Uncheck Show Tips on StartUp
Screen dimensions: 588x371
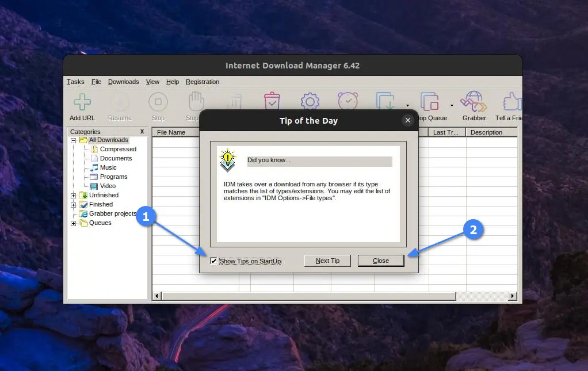pyautogui.click(x=213, y=261)
